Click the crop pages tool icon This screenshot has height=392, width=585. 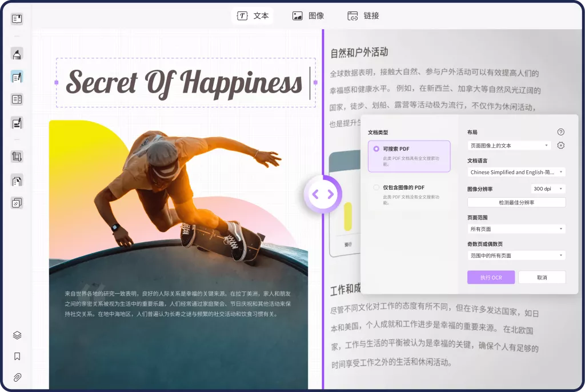(17, 156)
